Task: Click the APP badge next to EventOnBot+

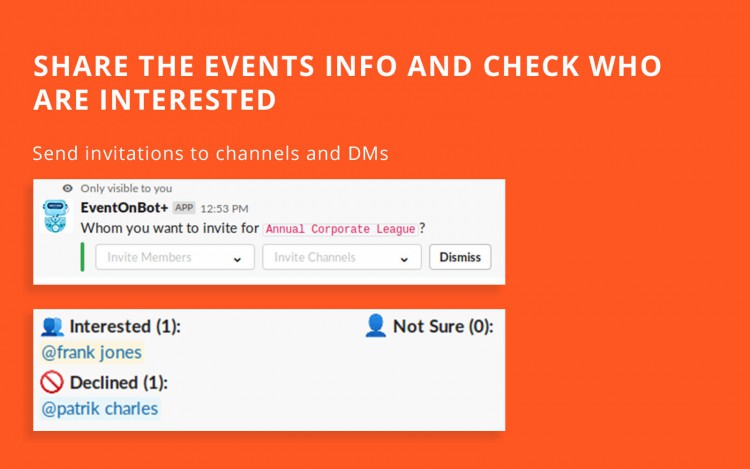Action: [x=184, y=208]
